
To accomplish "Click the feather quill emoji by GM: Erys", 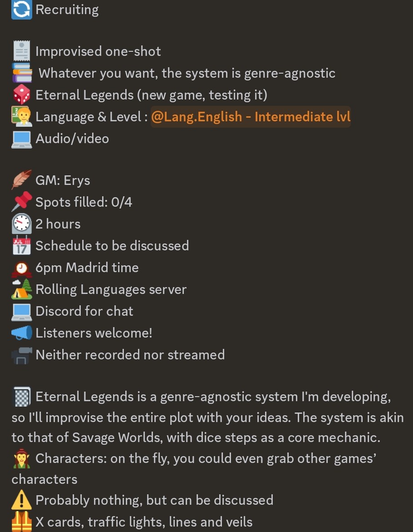I will pos(22,180).
